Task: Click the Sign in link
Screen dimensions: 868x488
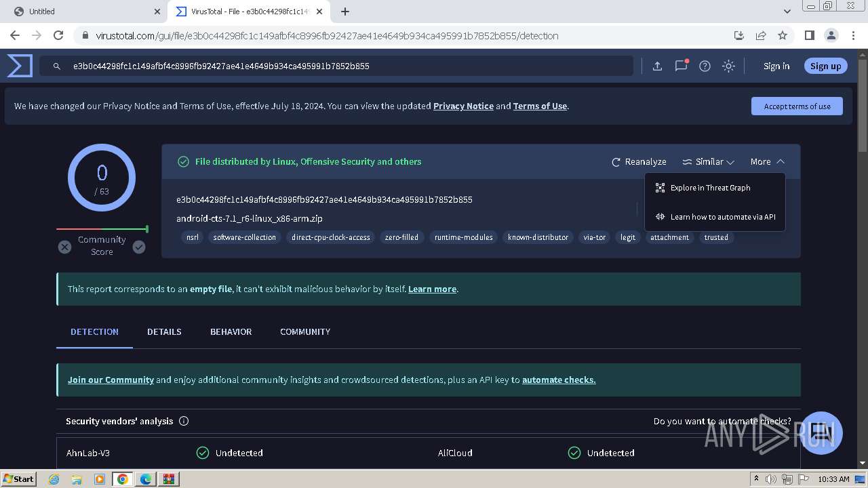Action: 776,66
